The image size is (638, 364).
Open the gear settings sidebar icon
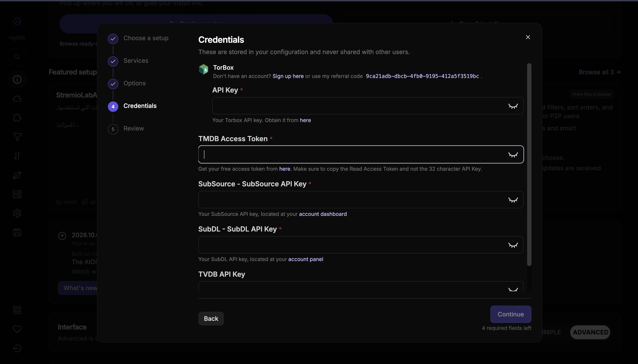pos(17,213)
